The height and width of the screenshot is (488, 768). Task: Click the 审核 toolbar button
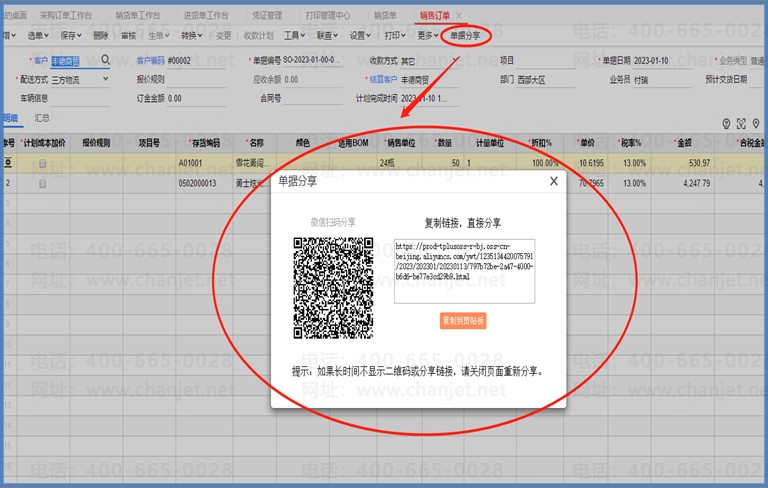tap(128, 35)
